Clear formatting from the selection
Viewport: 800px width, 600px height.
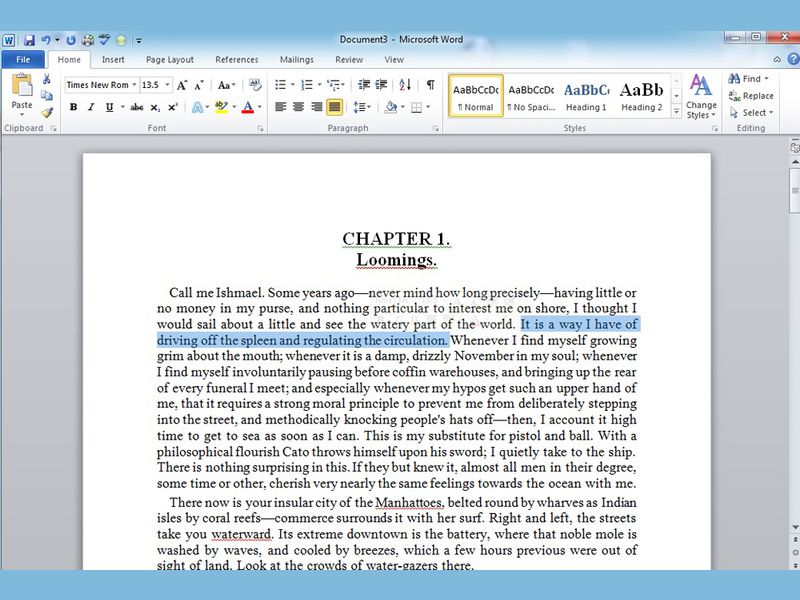(x=255, y=85)
